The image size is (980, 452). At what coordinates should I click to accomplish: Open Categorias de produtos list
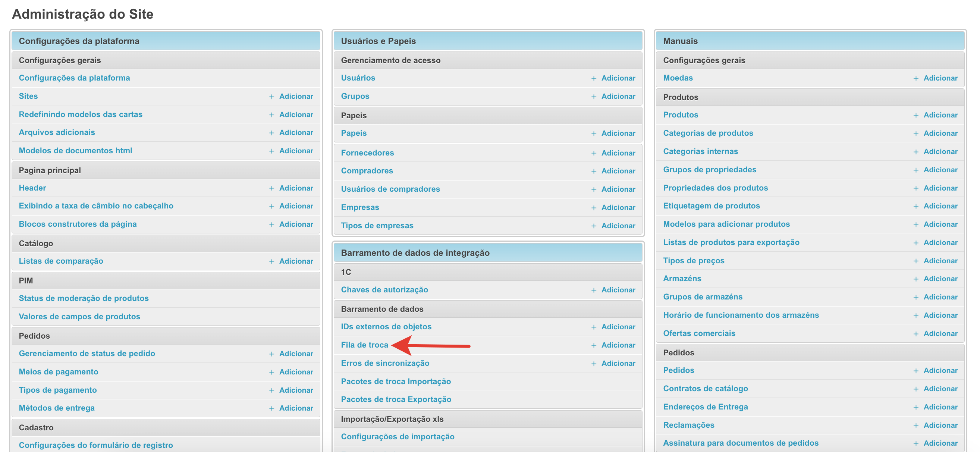coord(708,133)
